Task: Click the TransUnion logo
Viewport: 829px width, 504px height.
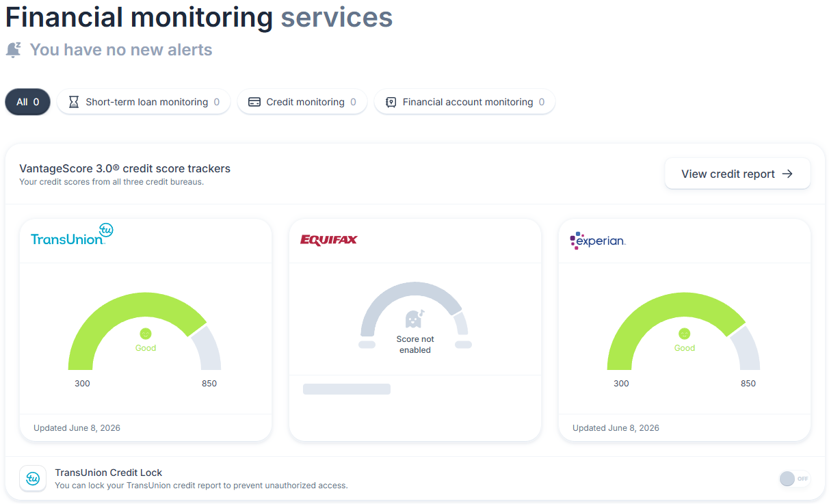Action: pyautogui.click(x=72, y=234)
